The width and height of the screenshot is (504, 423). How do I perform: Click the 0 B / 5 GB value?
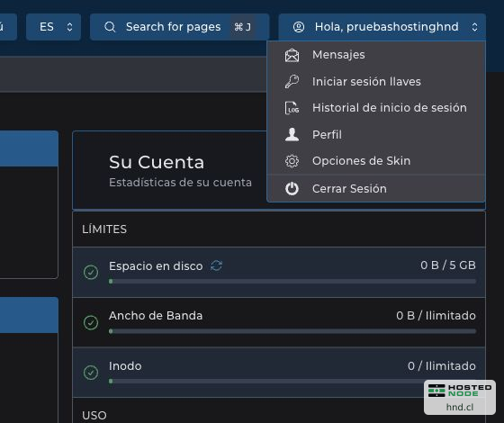(x=448, y=265)
